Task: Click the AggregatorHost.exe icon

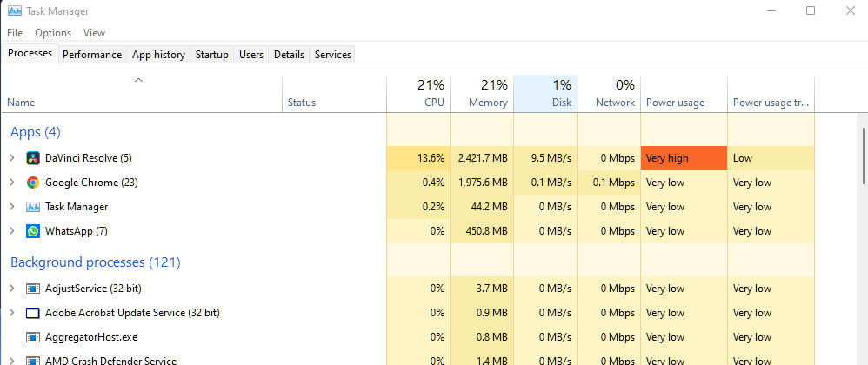Action: click(x=33, y=337)
